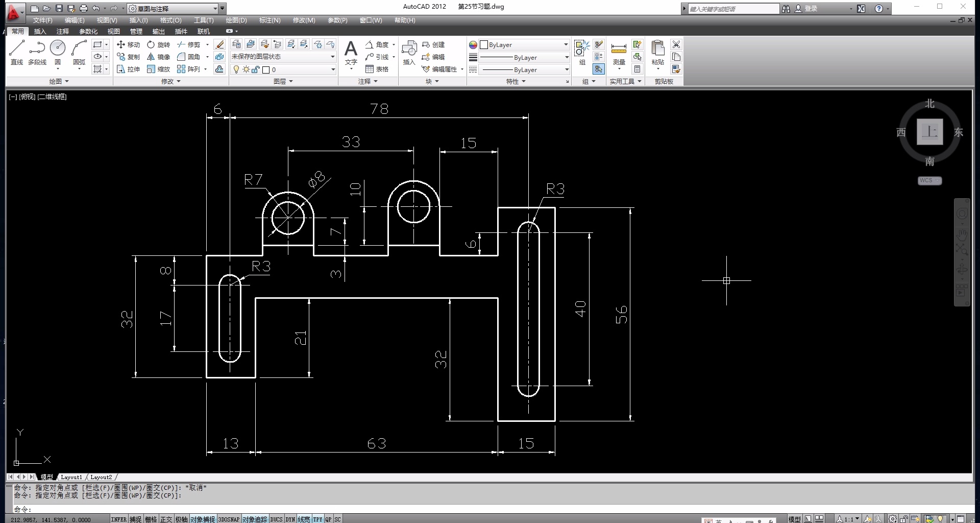980x523 pixels.
Task: Open the 格式(O) menu
Action: click(x=170, y=20)
